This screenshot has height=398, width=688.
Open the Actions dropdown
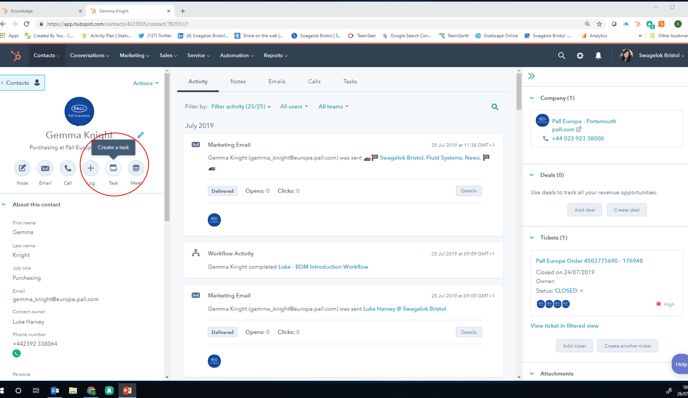click(146, 83)
